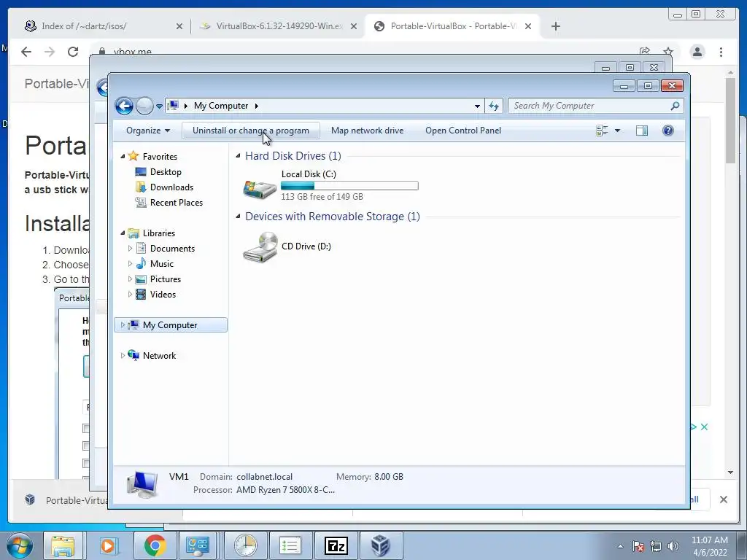Close the ad with the X icon
Image resolution: width=747 pixels, height=560 pixels.
[x=704, y=427]
